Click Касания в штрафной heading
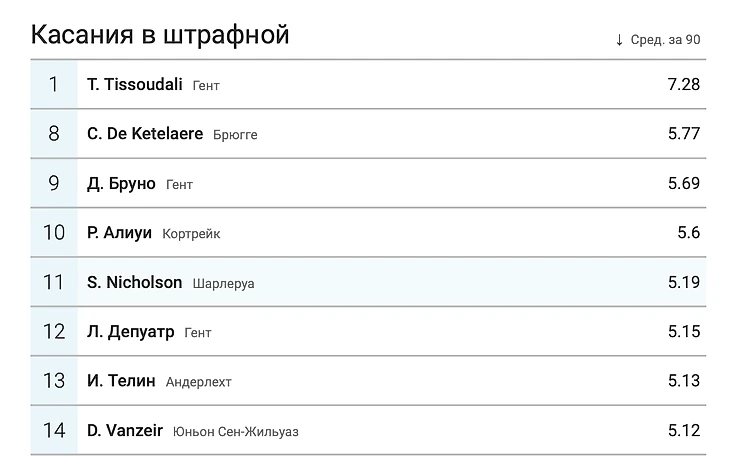The height and width of the screenshot is (464, 730). point(160,35)
